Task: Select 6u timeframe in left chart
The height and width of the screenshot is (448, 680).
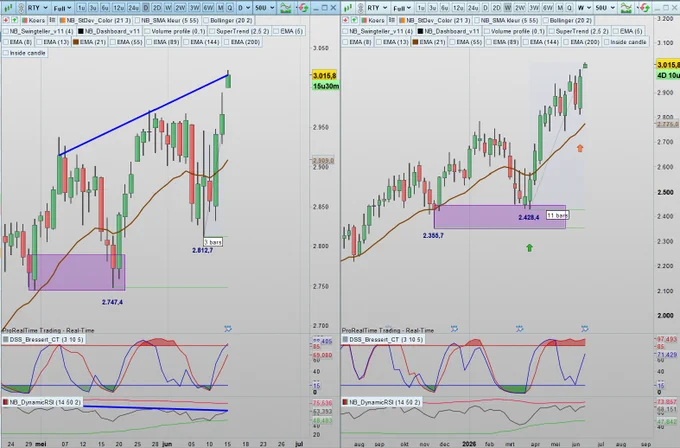Action: point(105,8)
